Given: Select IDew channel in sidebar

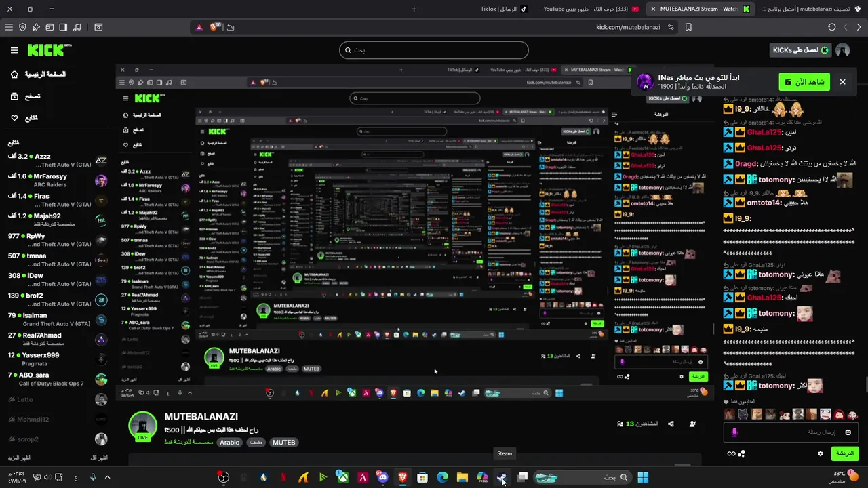Looking at the screenshot, I should pos(58,280).
